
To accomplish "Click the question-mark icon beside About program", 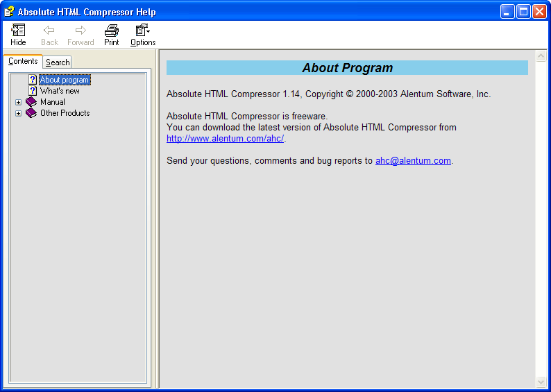I will click(33, 80).
